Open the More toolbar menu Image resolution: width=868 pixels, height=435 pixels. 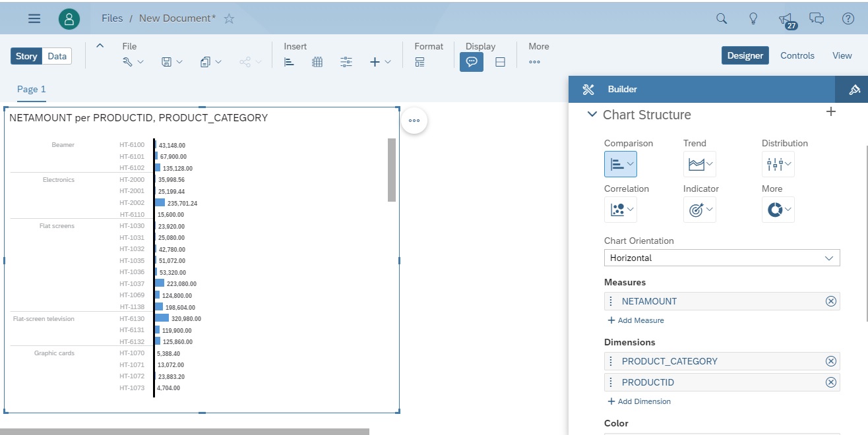point(534,61)
